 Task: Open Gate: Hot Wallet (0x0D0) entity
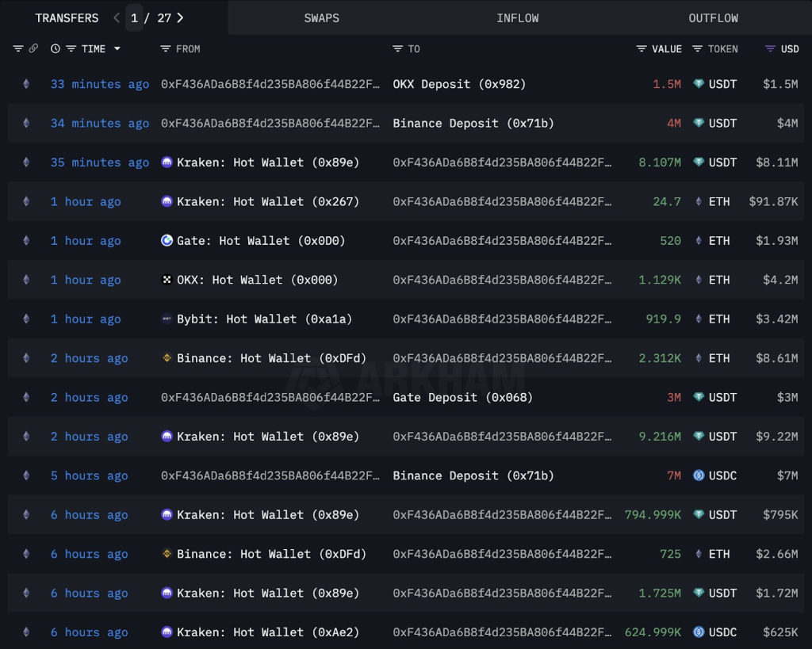261,241
